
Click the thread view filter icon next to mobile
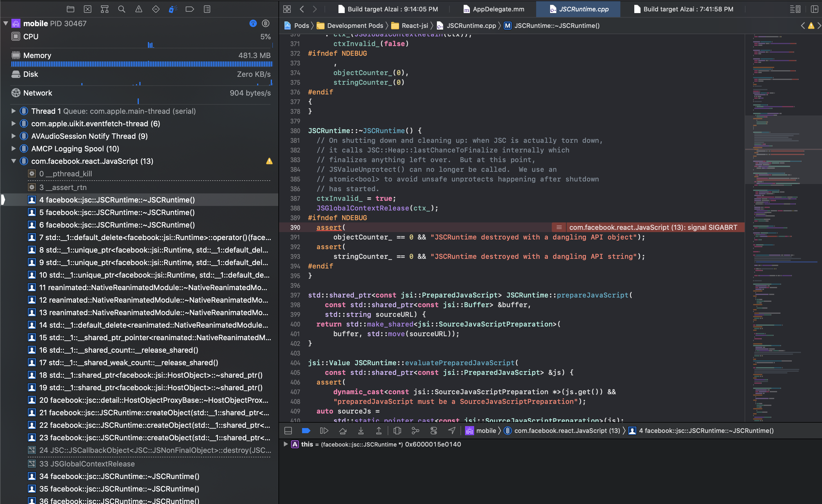pyautogui.click(x=266, y=23)
